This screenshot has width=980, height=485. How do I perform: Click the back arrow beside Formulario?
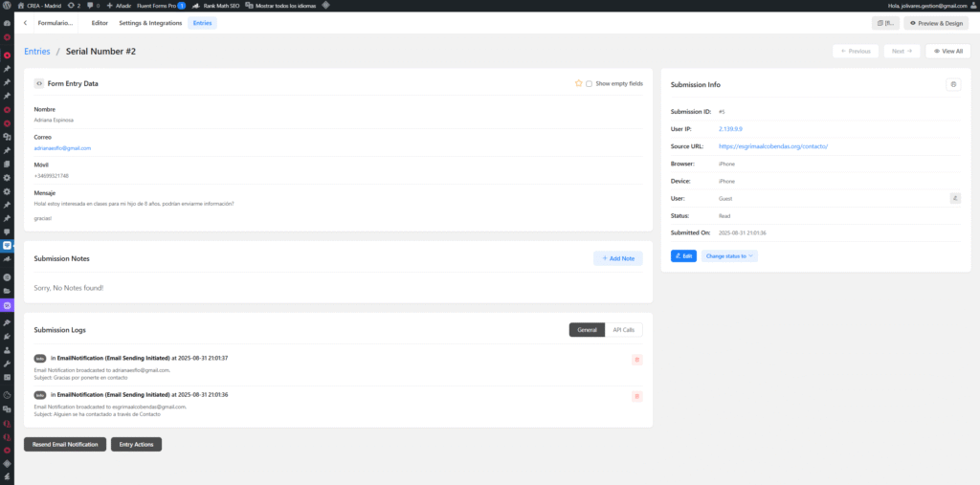click(25, 22)
